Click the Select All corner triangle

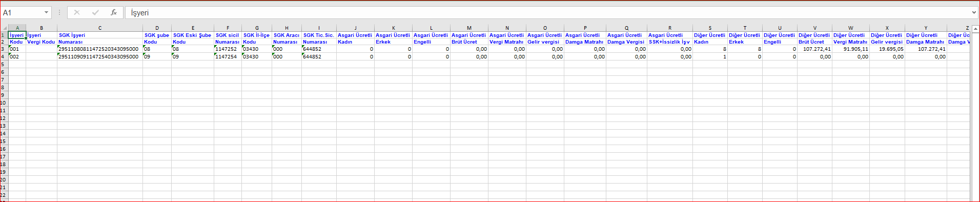click(4, 28)
